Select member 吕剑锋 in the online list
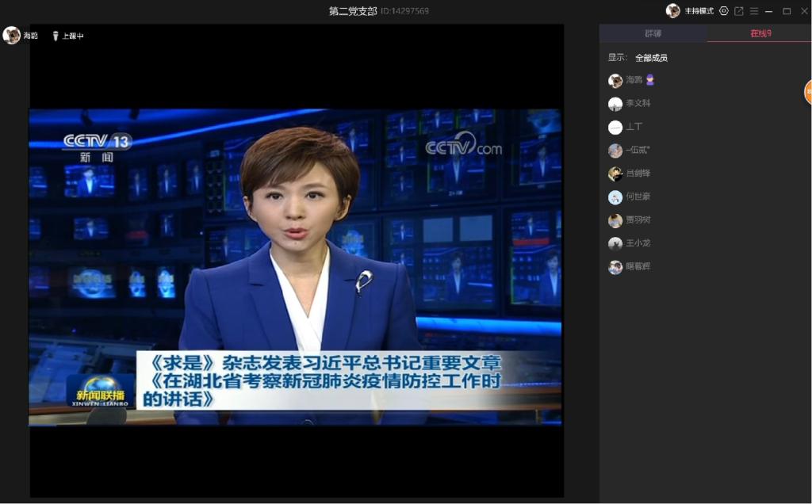Image resolution: width=812 pixels, height=504 pixels. 638,174
